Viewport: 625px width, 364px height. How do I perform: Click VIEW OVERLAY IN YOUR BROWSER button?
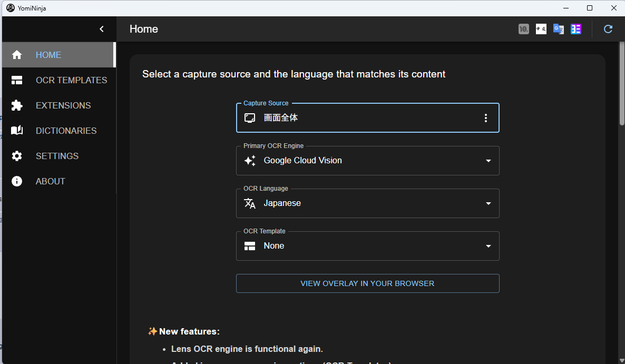pos(367,283)
